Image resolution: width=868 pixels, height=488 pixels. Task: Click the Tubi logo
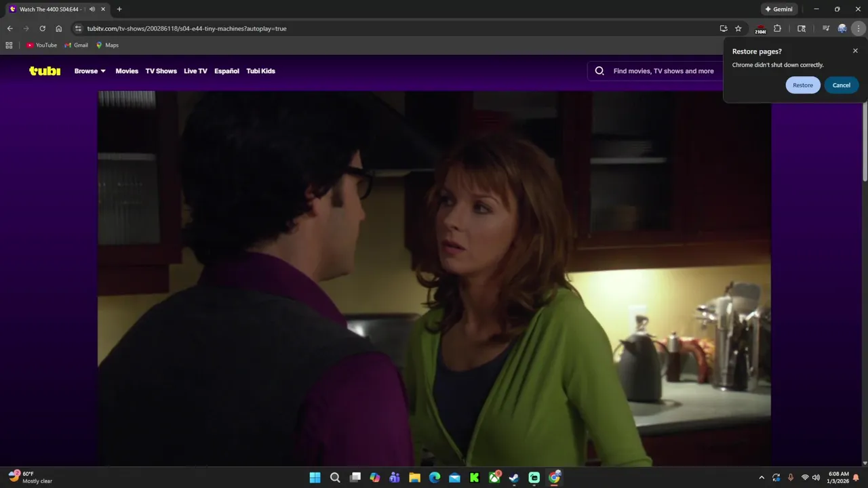[x=45, y=70]
